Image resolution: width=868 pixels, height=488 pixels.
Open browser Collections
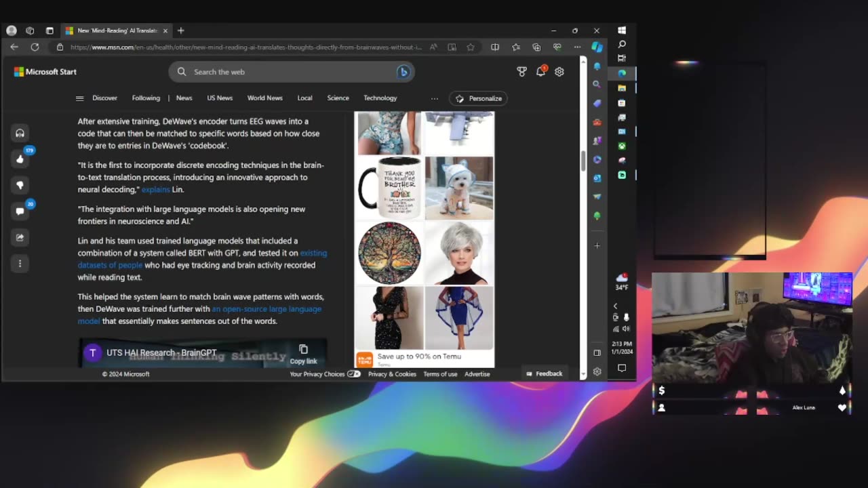click(536, 47)
